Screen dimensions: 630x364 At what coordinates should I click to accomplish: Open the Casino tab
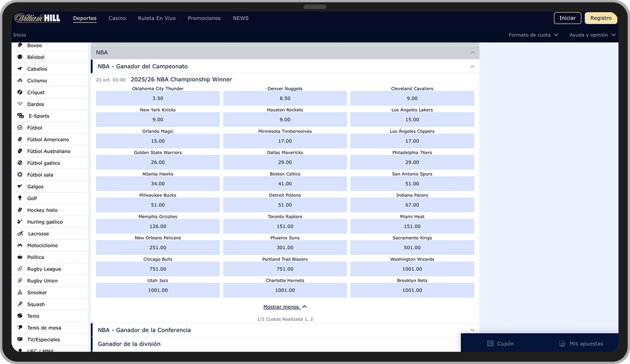pyautogui.click(x=117, y=18)
